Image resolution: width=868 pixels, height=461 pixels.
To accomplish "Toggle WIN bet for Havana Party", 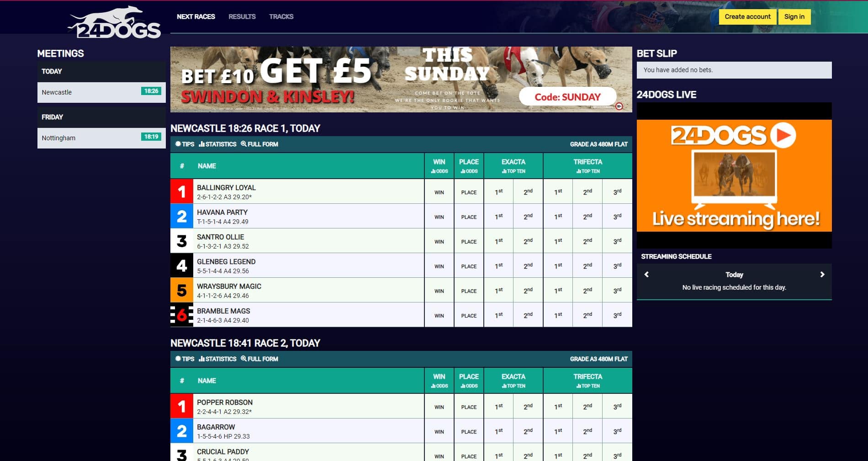I will (x=439, y=217).
